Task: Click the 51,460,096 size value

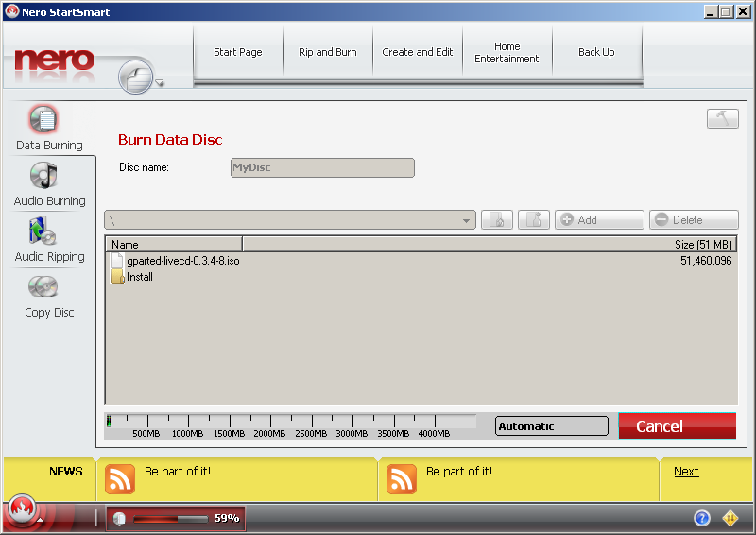Action: tap(706, 261)
